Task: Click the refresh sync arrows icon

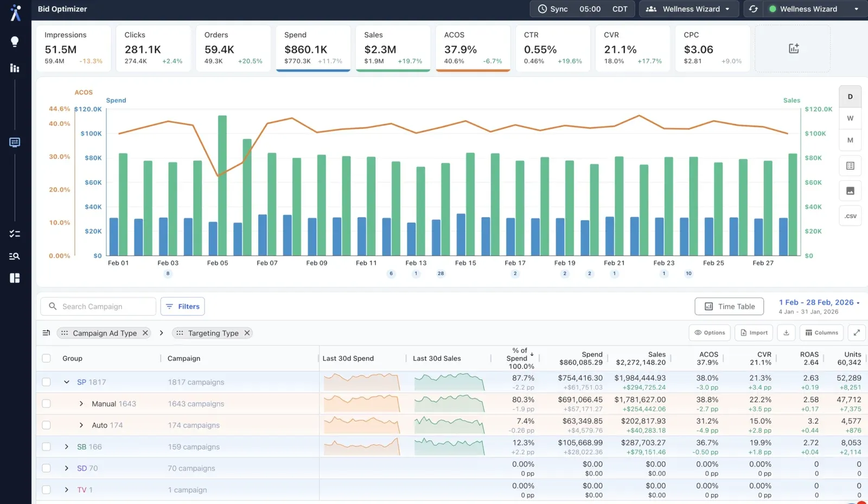Action: pyautogui.click(x=753, y=9)
